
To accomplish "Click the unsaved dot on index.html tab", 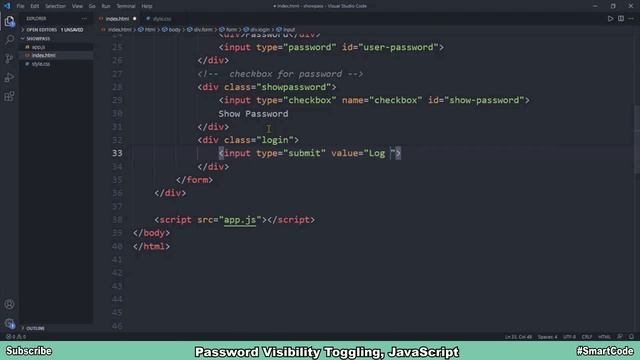I will (134, 19).
